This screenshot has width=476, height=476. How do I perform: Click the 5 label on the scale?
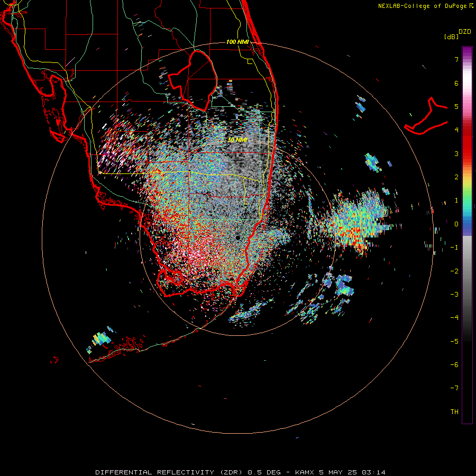456,106
